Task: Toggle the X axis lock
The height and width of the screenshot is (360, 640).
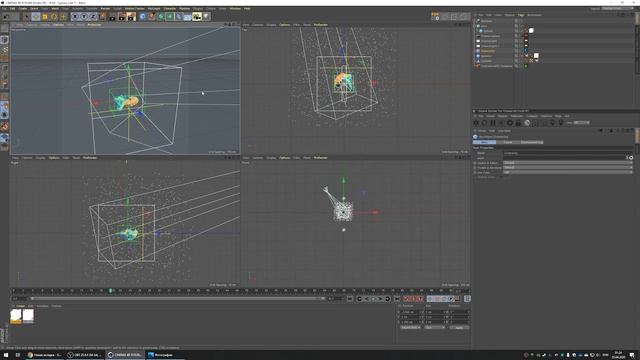Action: point(75,17)
